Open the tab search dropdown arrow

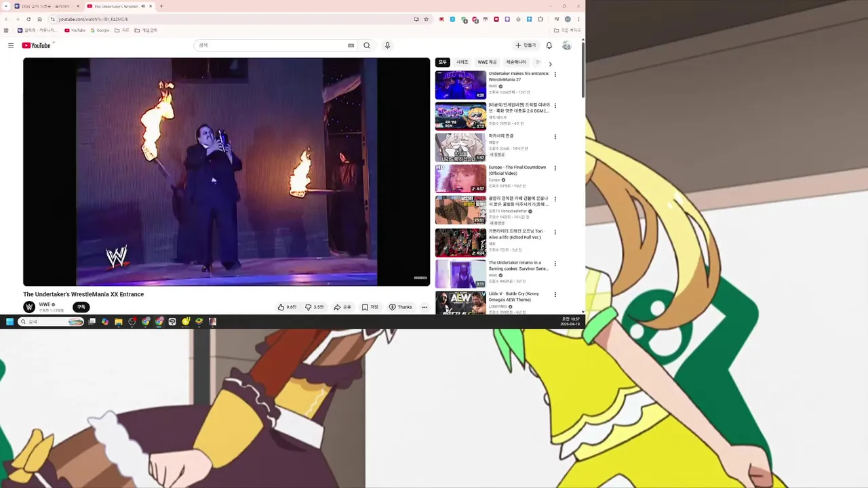pyautogui.click(x=6, y=6)
